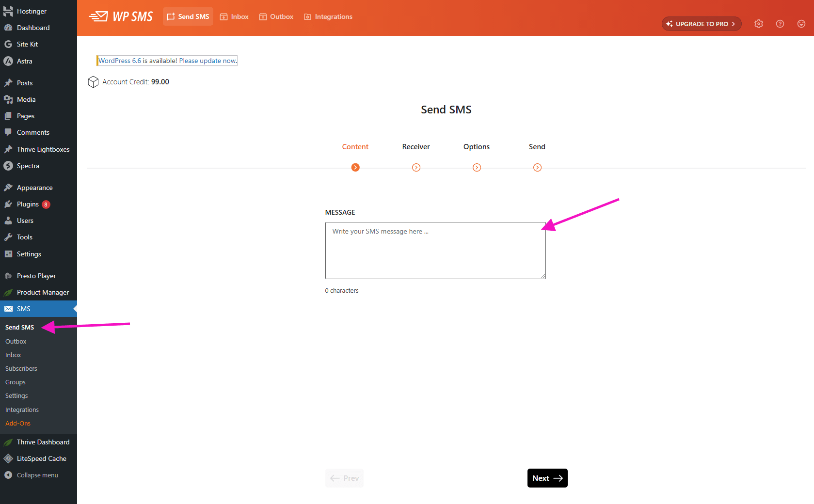Image resolution: width=814 pixels, height=504 pixels.
Task: Click the Next button
Action: [x=547, y=478]
